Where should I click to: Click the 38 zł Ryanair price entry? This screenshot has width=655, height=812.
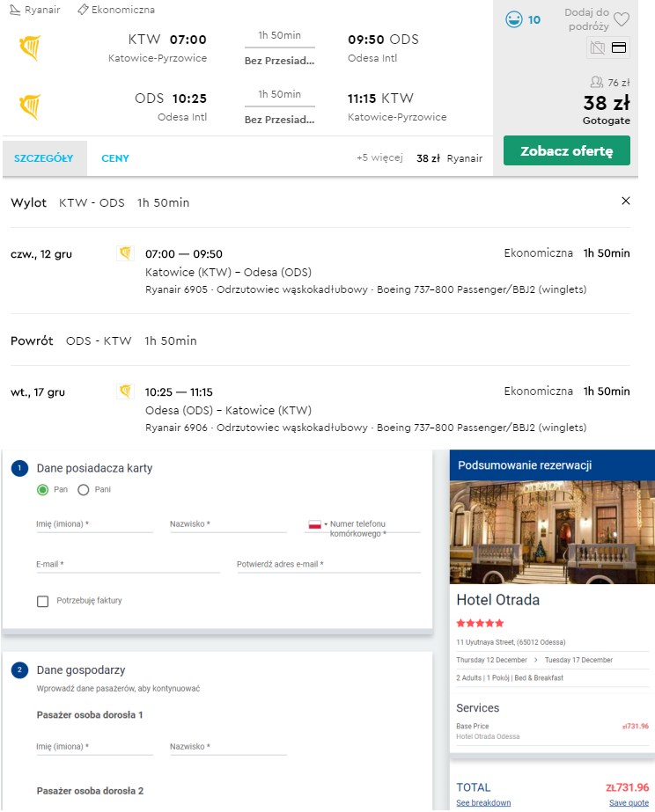pyautogui.click(x=449, y=158)
